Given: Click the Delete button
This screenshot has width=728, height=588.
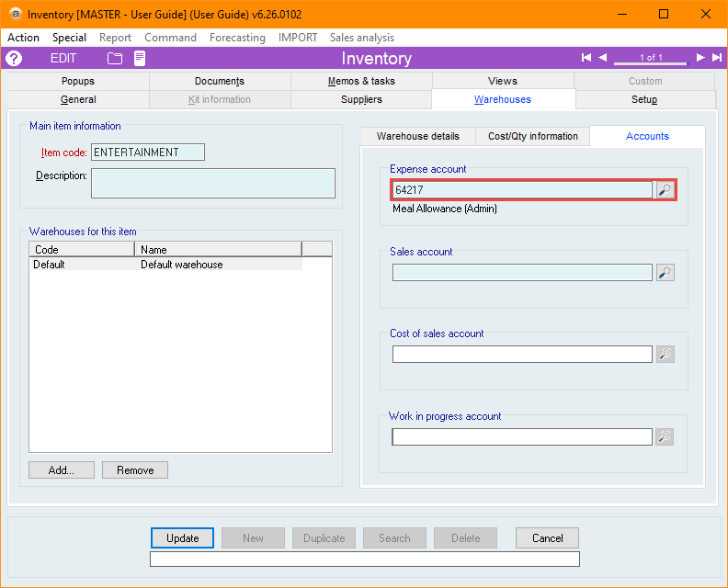Looking at the screenshot, I should pos(465,537).
